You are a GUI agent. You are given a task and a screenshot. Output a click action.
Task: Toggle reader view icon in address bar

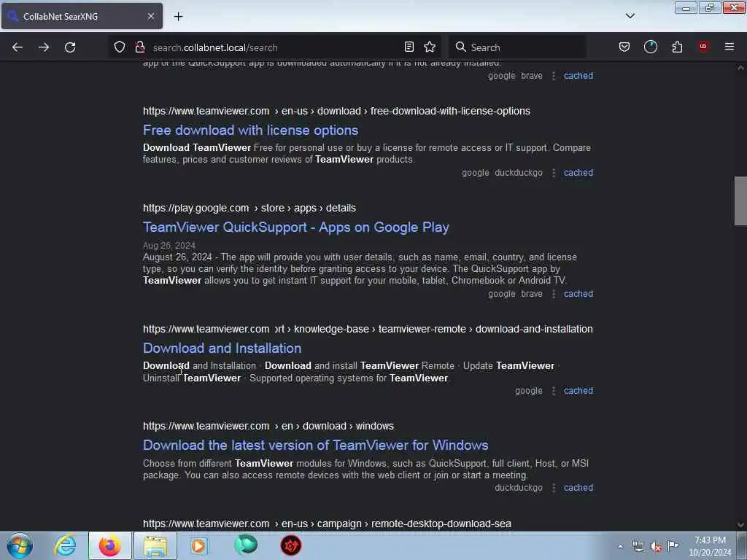point(409,47)
